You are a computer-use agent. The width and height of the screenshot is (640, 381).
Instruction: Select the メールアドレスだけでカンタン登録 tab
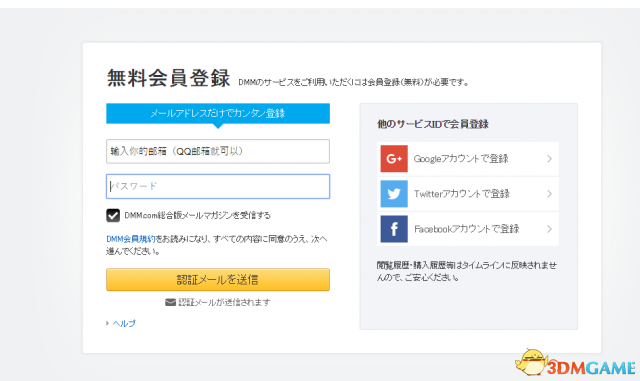point(218,113)
